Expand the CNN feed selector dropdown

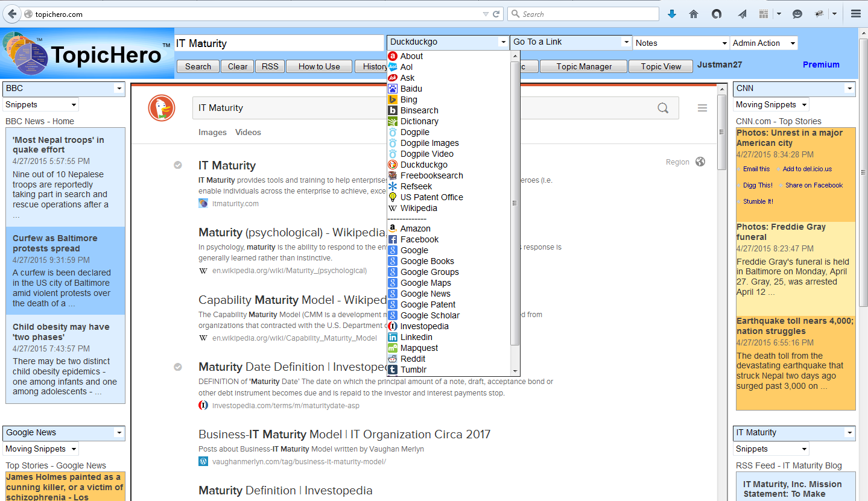click(x=794, y=89)
